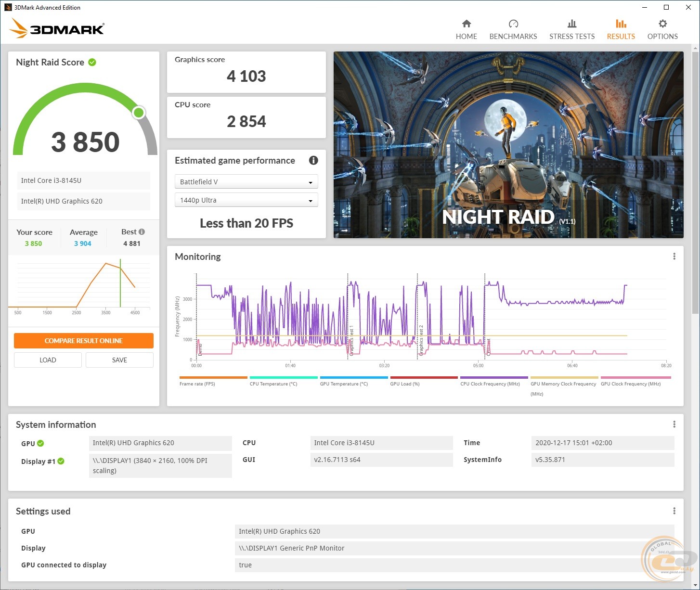Open Options via the gear icon

coord(662,24)
